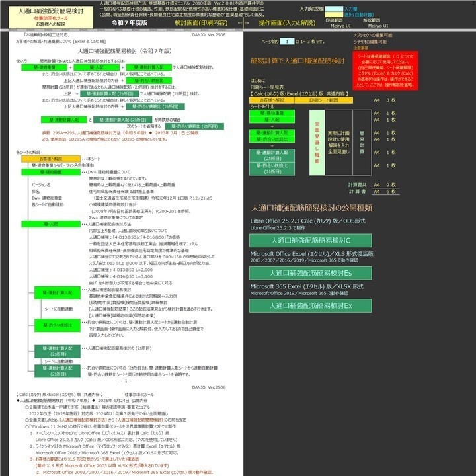
Task: Click the 解説範囲 font label
Action: (x=372, y=20)
